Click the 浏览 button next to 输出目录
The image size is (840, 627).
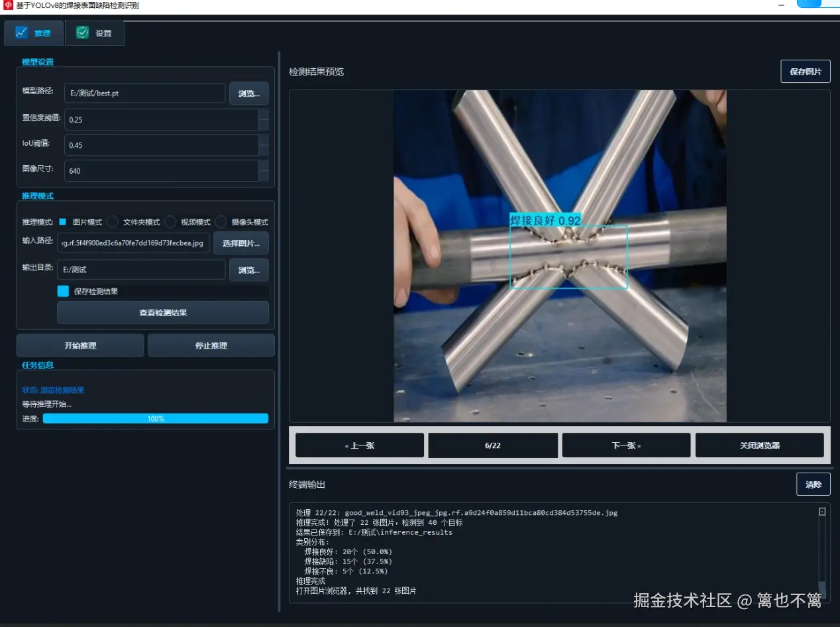pyautogui.click(x=249, y=270)
